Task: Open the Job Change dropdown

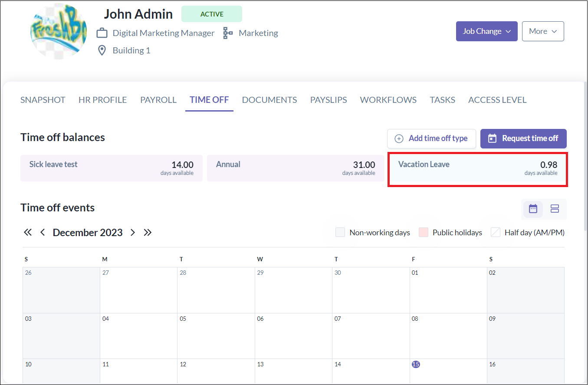Action: click(x=487, y=31)
